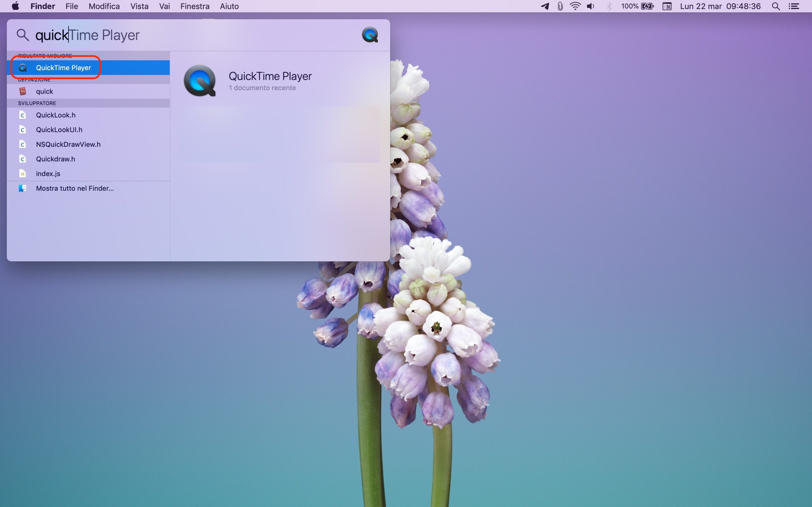Click the volume speaker icon
Viewport: 812px width, 507px height.
[x=591, y=6]
